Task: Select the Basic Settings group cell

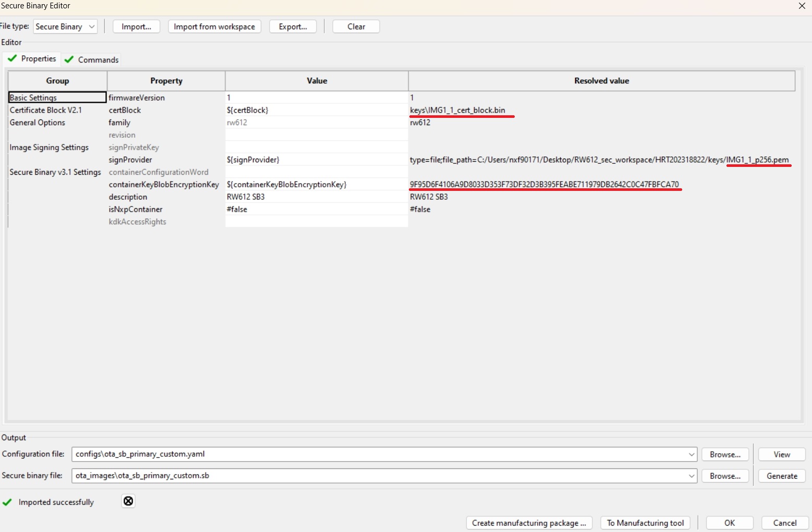Action: point(57,98)
